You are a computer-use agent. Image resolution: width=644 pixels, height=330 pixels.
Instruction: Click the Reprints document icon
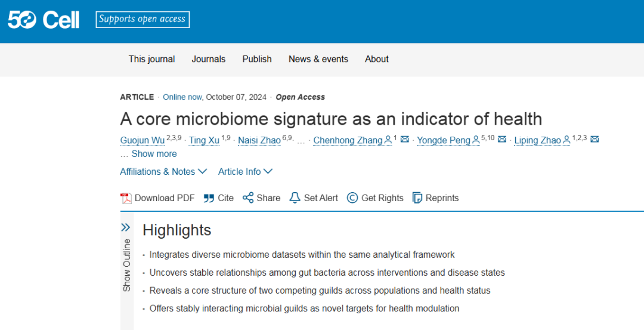click(417, 198)
